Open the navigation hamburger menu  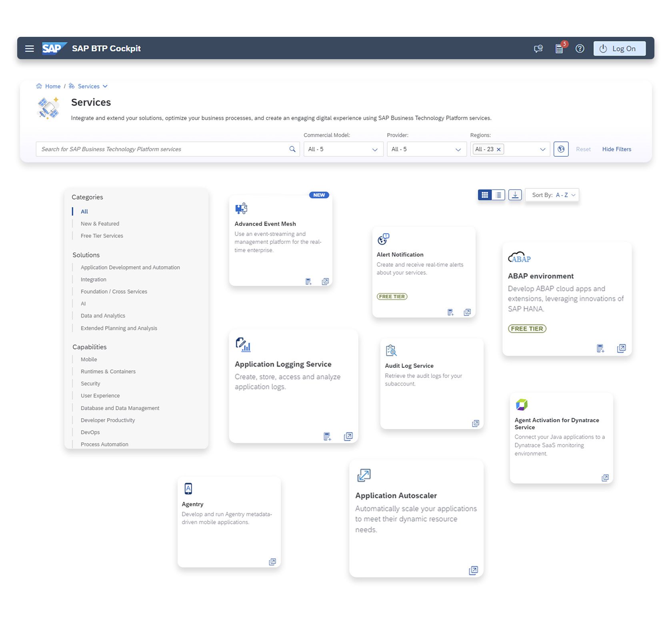[29, 48]
